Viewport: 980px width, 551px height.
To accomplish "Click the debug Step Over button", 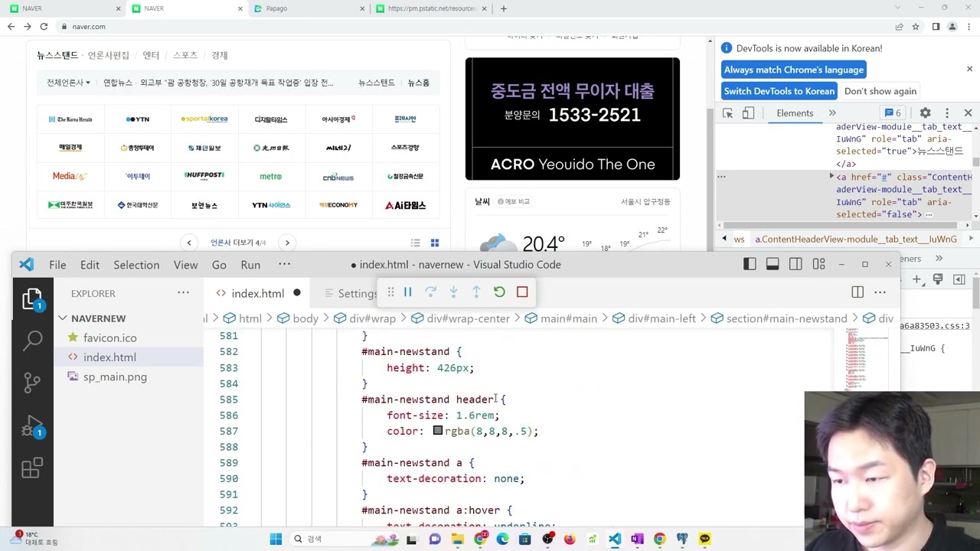I will pos(430,292).
